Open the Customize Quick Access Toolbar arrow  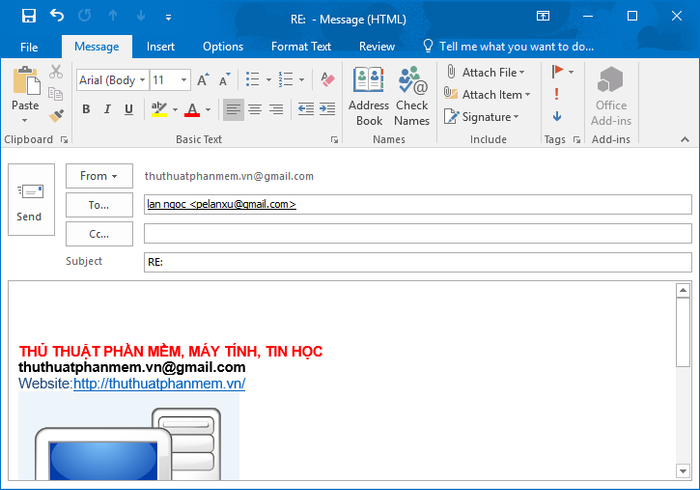point(168,17)
